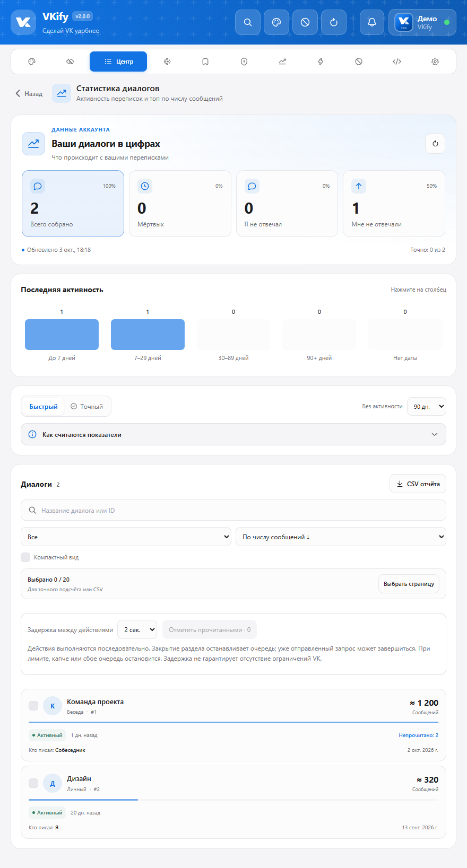Open the cluster dots tab in navigation
This screenshot has width=467, height=868.
pyautogui.click(x=167, y=62)
